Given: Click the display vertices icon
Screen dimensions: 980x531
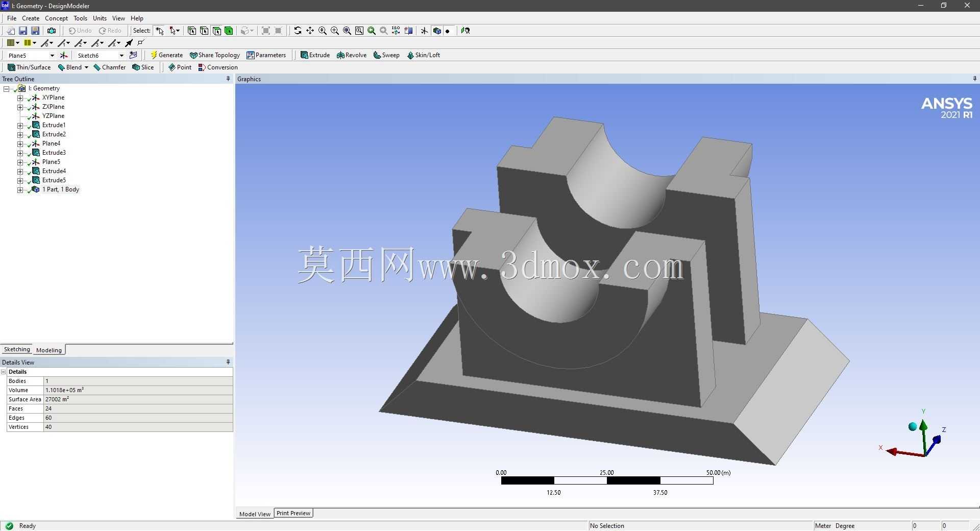Looking at the screenshot, I should [141, 43].
